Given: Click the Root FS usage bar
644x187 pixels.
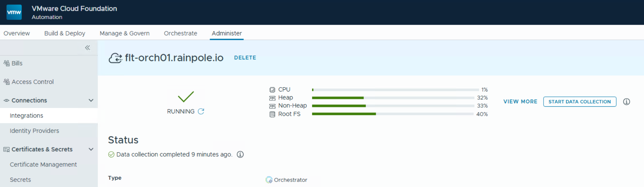Looking at the screenshot, I should tap(393, 114).
